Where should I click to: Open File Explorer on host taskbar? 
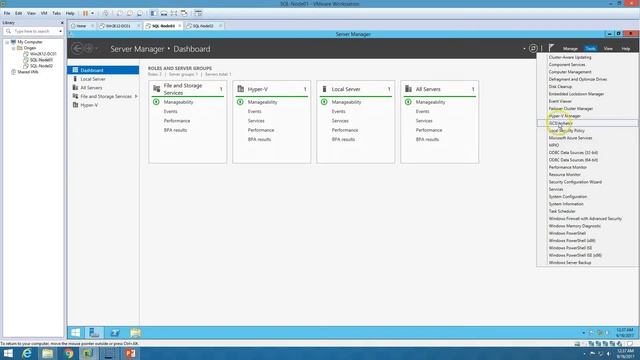tap(48, 353)
